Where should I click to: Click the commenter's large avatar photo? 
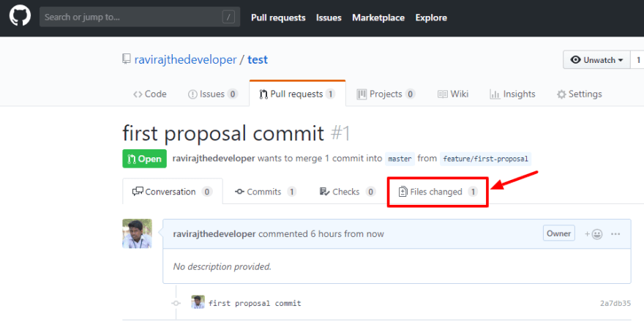tap(137, 233)
